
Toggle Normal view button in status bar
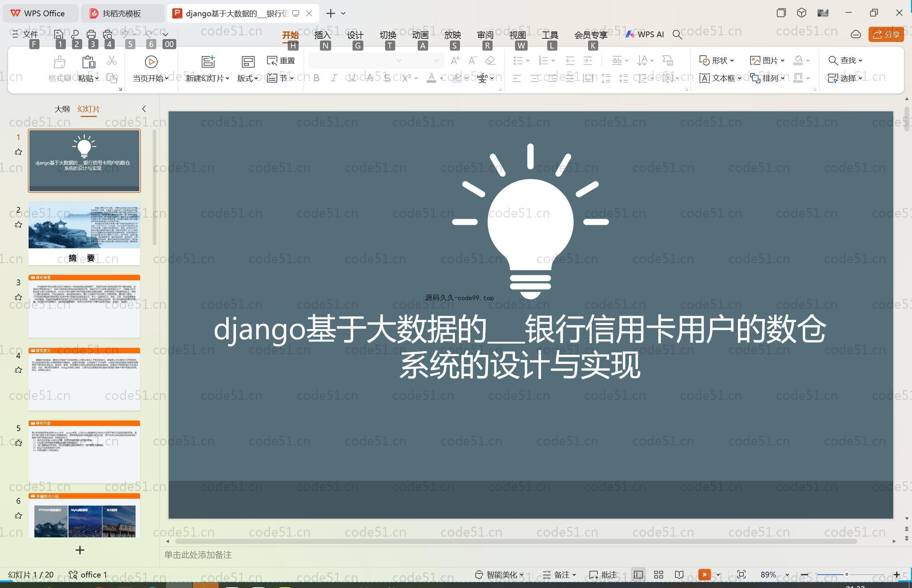click(x=638, y=575)
